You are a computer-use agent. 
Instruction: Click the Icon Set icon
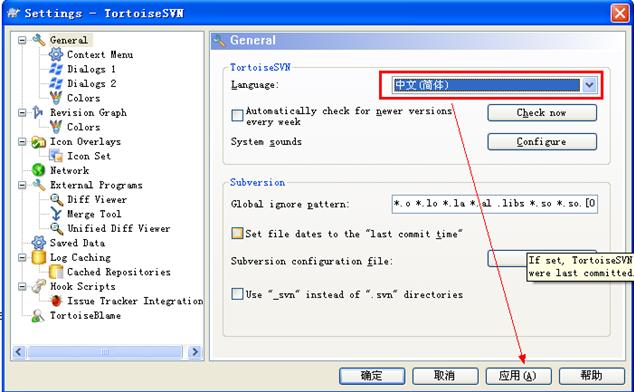click(x=56, y=156)
